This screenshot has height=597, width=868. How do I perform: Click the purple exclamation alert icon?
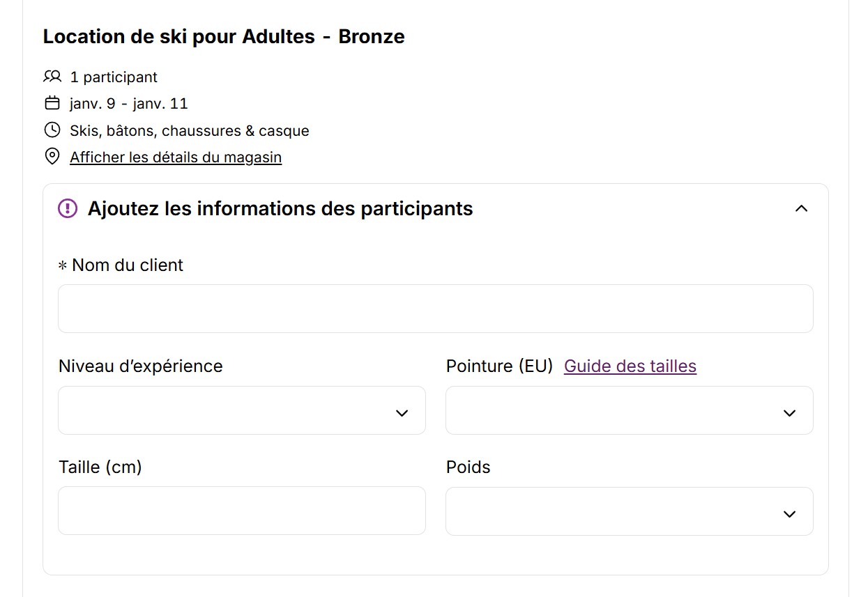(x=68, y=208)
